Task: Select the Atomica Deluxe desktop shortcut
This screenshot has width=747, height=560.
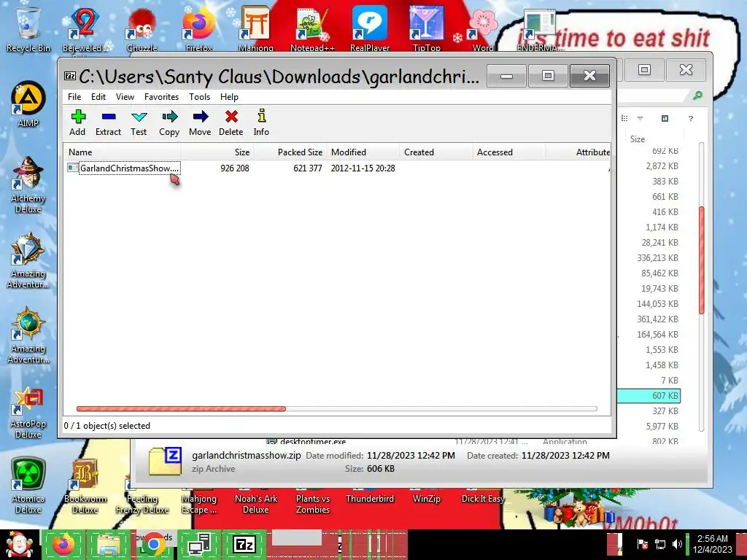Action: coord(28,486)
